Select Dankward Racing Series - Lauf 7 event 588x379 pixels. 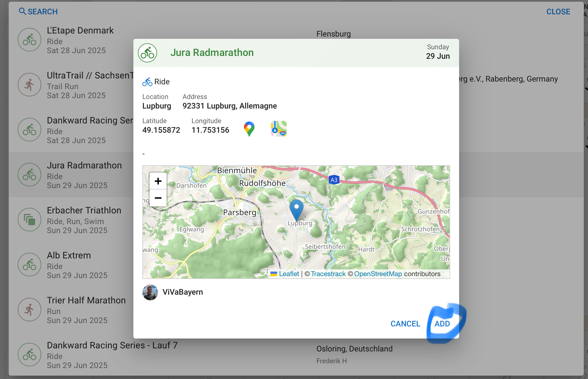click(112, 345)
